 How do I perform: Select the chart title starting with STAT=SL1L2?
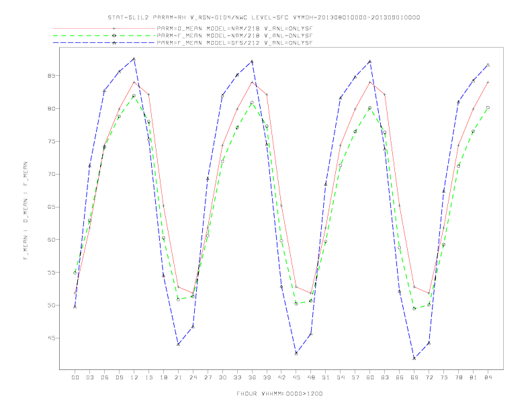tap(263, 17)
